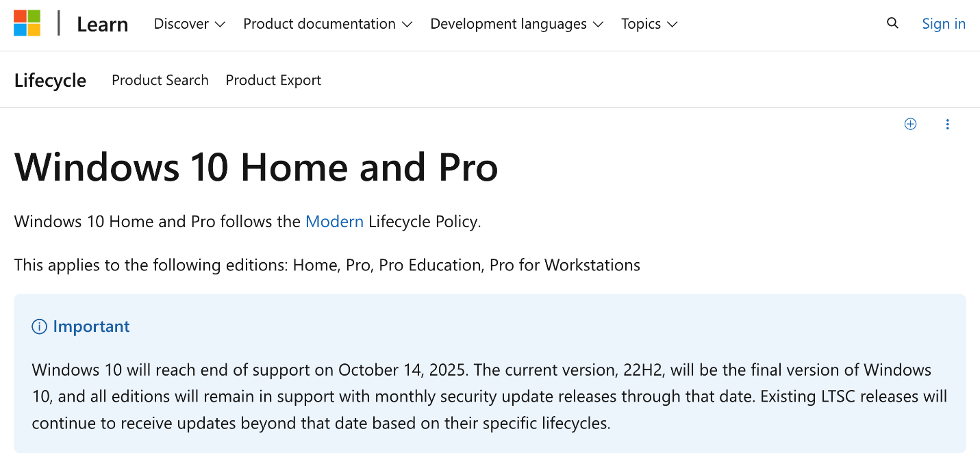Click the applies-to editions paragraph
Viewport: 980px width, 466px height.
pos(327,265)
